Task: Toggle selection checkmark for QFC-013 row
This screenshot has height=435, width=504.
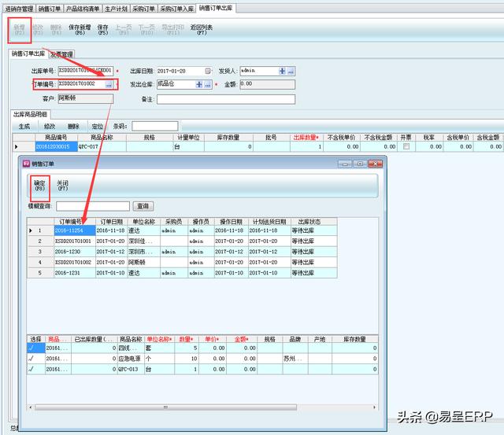Action: (31, 369)
